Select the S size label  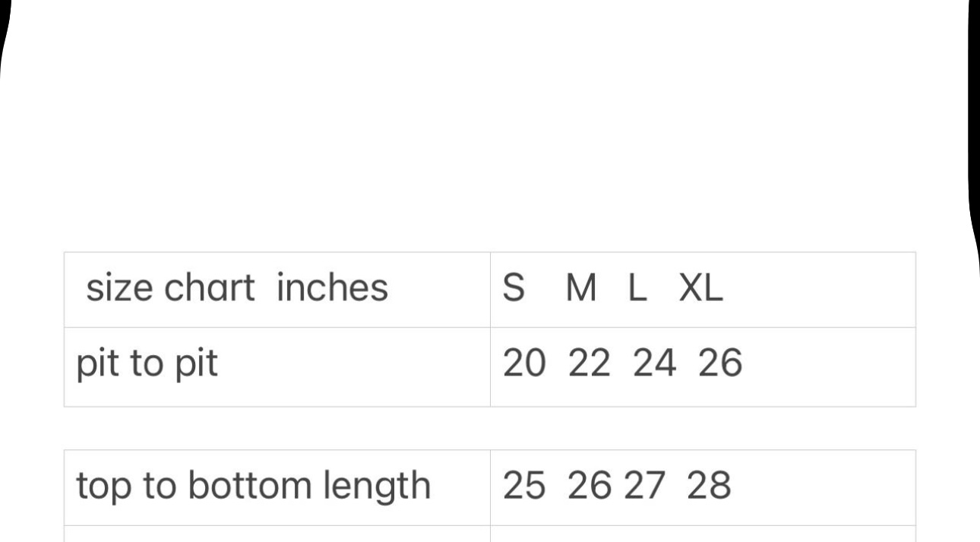click(514, 289)
